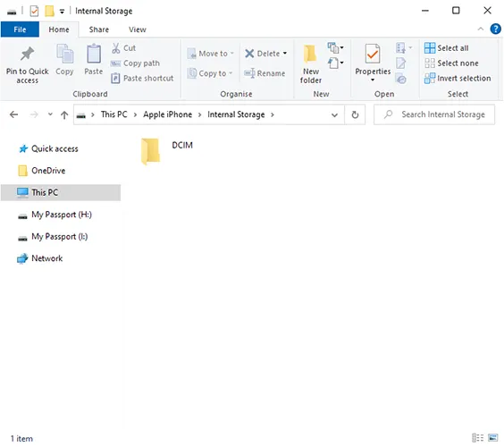Open the ribbon Help icon

[x=495, y=29]
